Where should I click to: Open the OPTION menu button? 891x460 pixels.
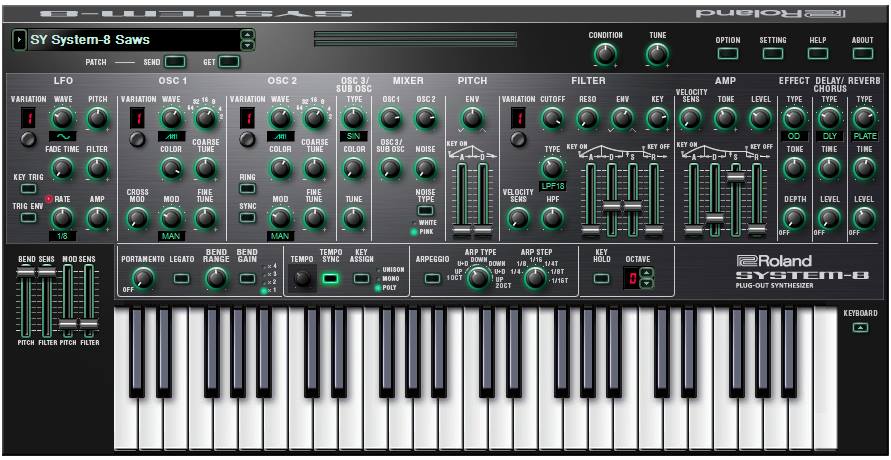click(x=727, y=53)
